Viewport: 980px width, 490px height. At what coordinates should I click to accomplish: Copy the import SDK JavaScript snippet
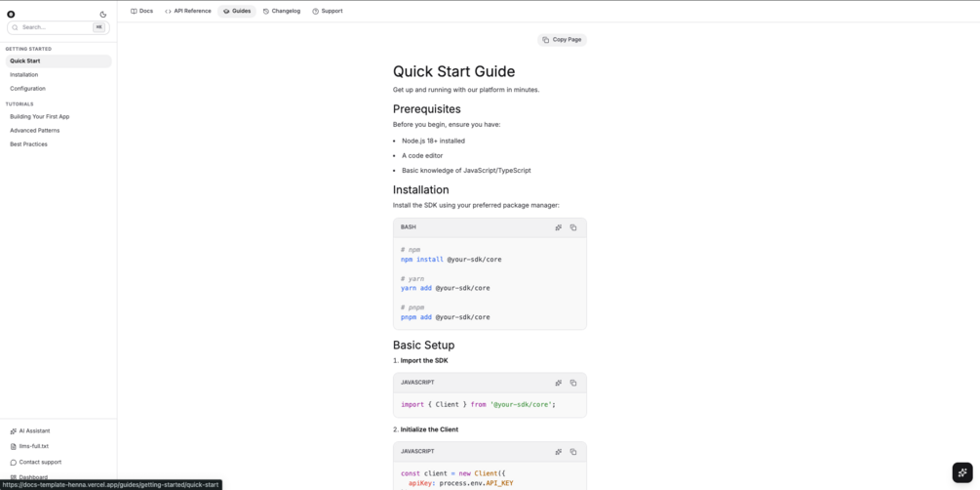point(573,383)
